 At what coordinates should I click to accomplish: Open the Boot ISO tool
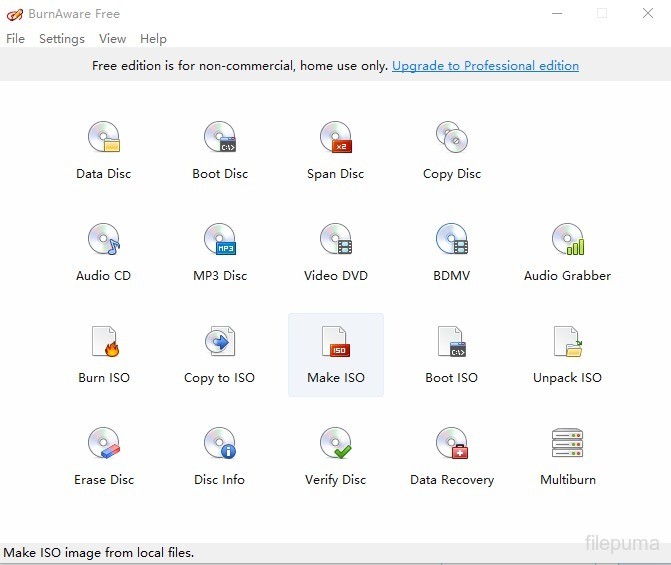[x=452, y=355]
